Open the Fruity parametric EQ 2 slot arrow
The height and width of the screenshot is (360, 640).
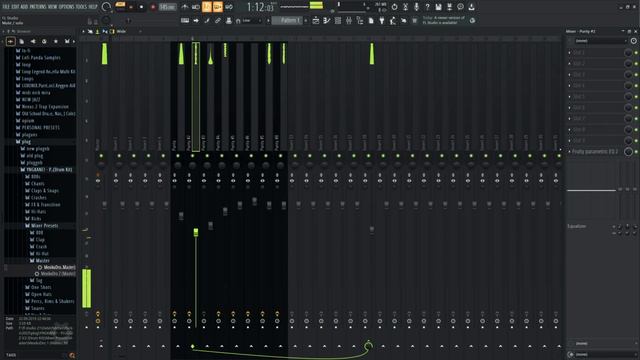tap(570, 151)
